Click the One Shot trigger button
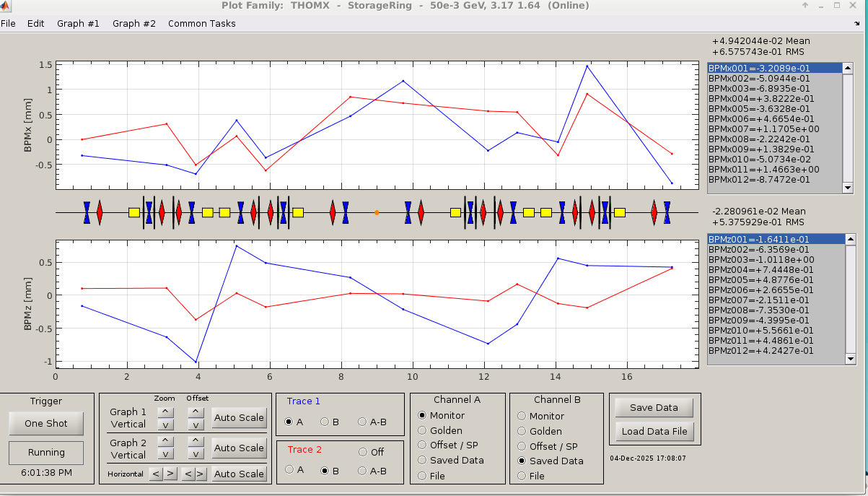Viewport: 868px width, 496px height. click(x=46, y=423)
